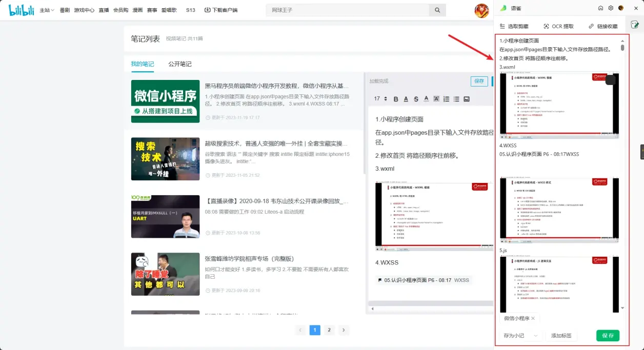Click the search box 网球王子
The width and height of the screenshot is (644, 350).
click(x=348, y=10)
